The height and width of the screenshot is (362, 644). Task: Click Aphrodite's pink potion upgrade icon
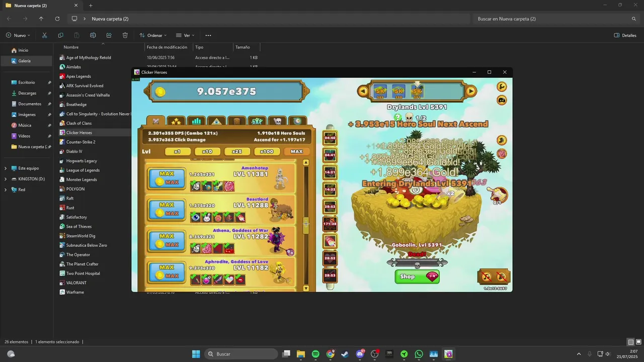point(207,280)
